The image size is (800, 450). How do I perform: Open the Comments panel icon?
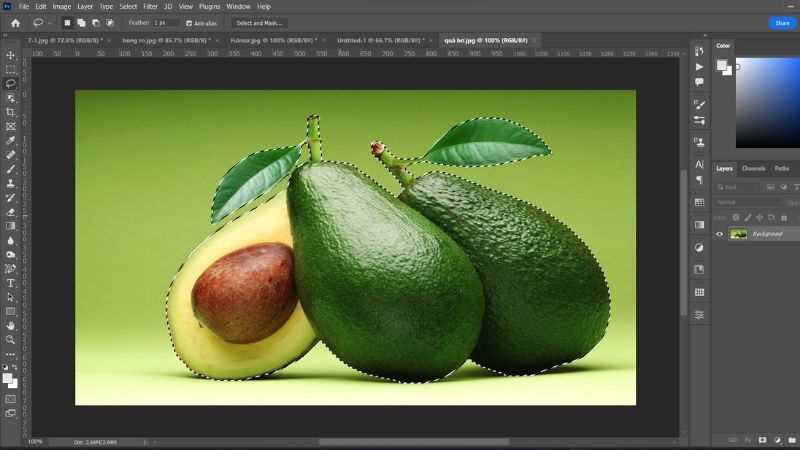699,82
